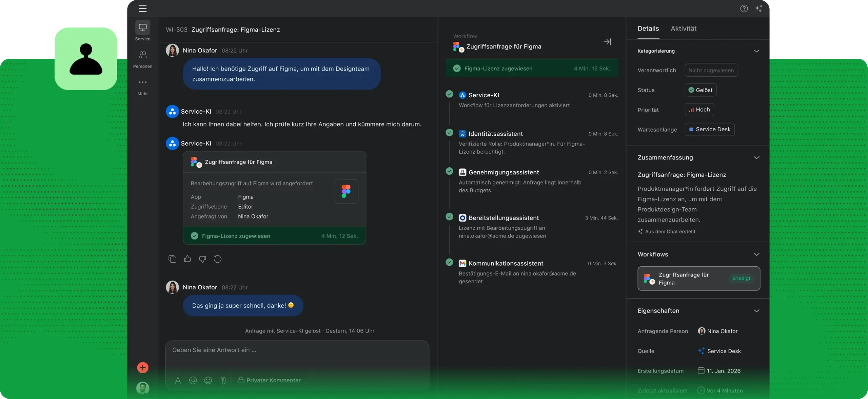Click the red plus create button
The image size is (868, 399).
tap(143, 368)
